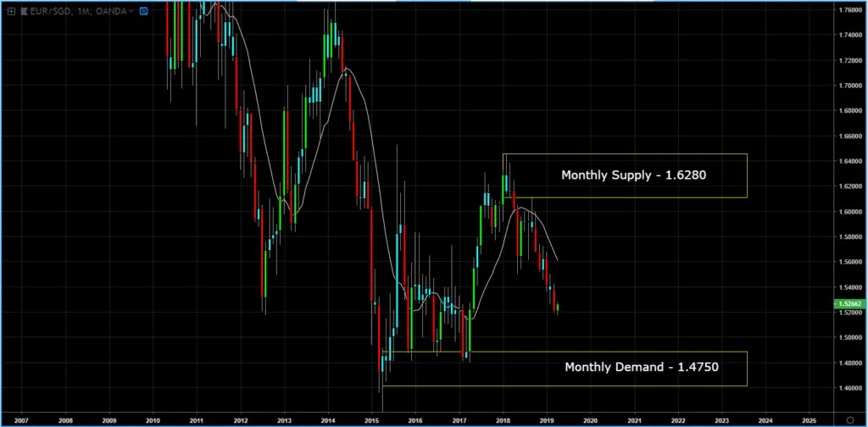
Task: Click the flag icon next to EUR/SGD
Action: [x=24, y=10]
